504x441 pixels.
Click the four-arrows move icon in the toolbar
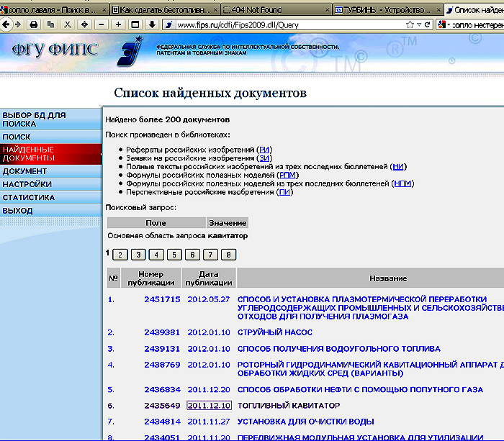84,24
